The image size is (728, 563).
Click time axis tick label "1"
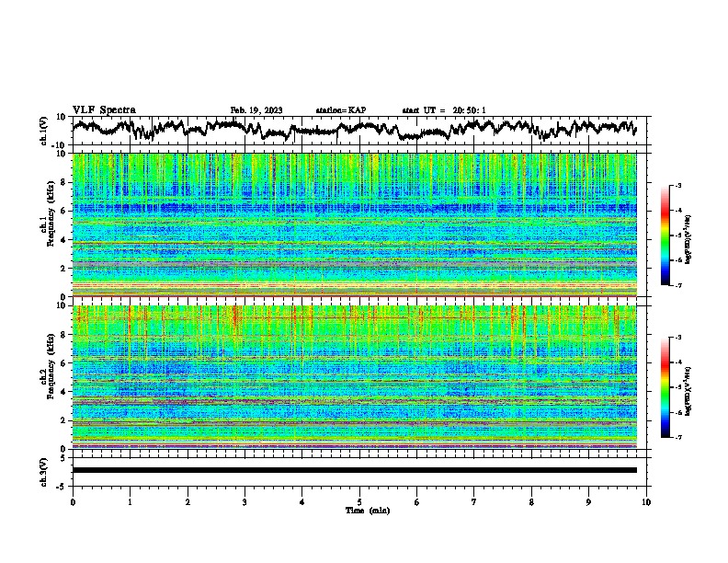(x=130, y=502)
